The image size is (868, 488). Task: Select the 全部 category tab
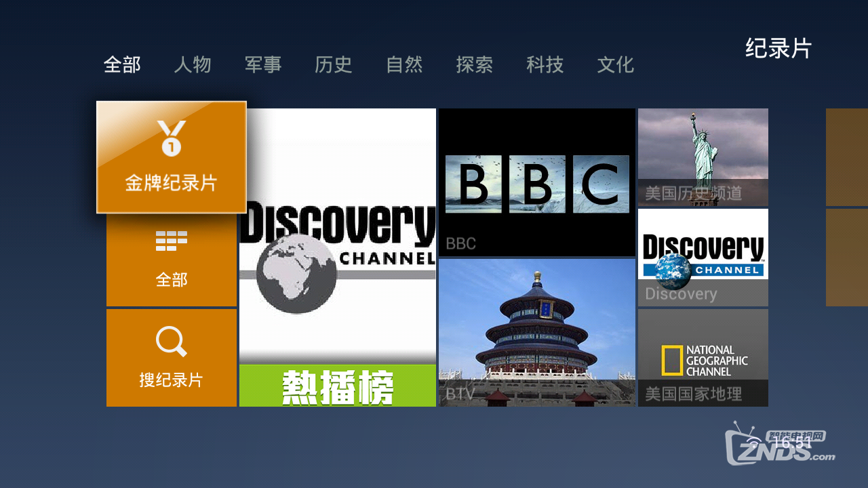point(122,65)
